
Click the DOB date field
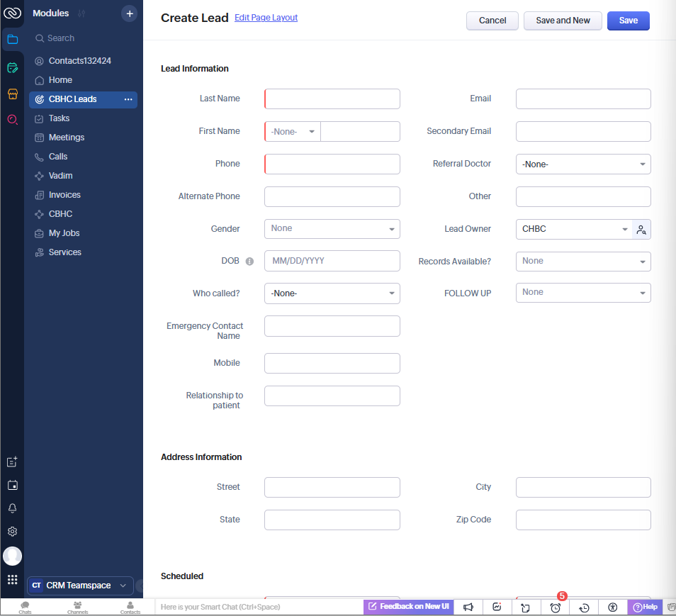tap(332, 262)
